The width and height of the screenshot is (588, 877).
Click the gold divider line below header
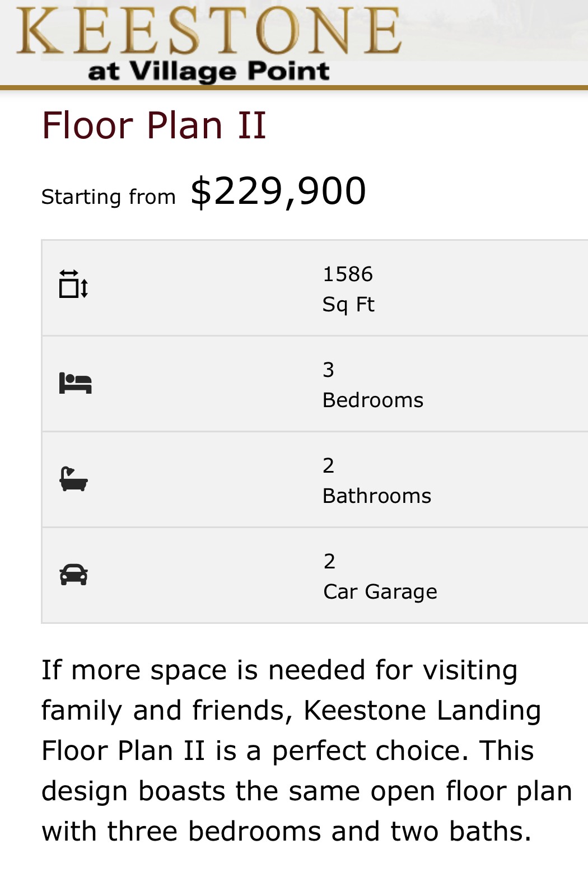point(294,88)
